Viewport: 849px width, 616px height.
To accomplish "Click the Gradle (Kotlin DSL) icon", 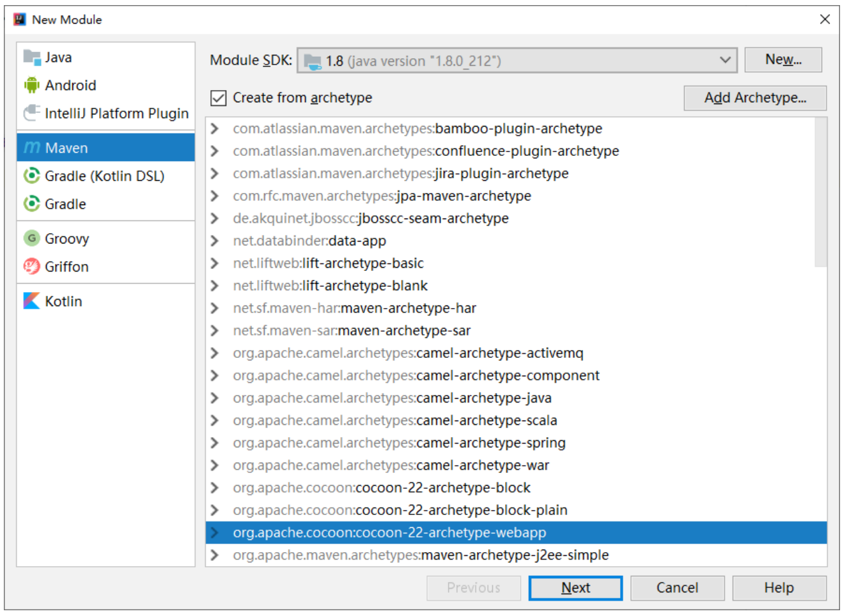I will pos(31,176).
